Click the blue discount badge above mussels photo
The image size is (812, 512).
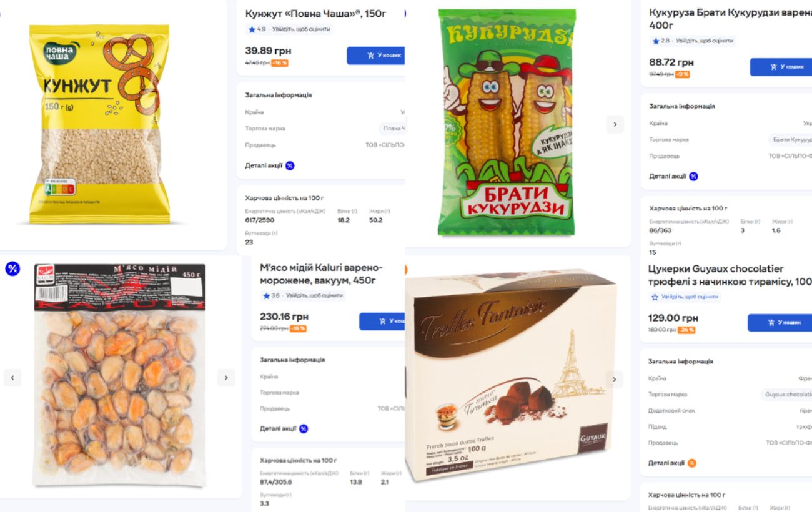tap(12, 268)
